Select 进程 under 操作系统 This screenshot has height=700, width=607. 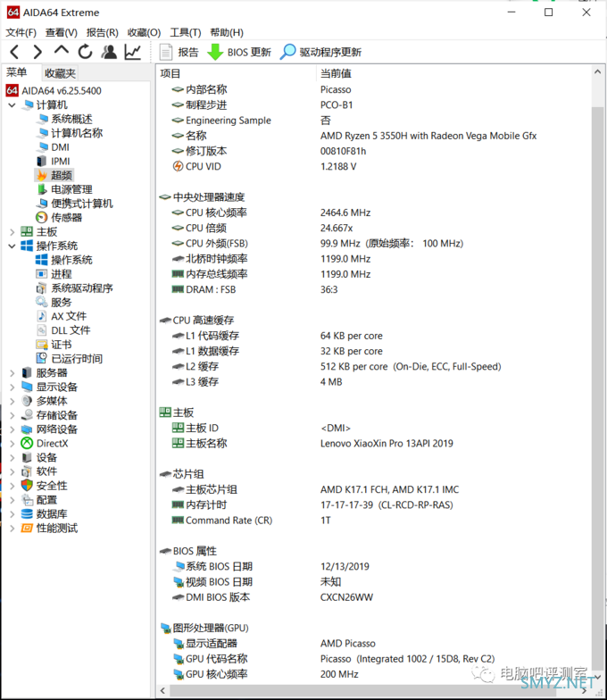click(54, 274)
